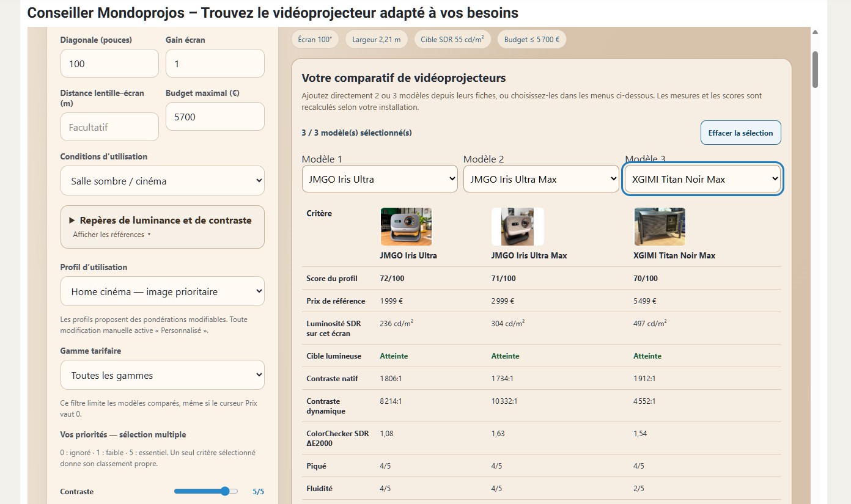Click the 70/100 profile score

[x=646, y=279]
